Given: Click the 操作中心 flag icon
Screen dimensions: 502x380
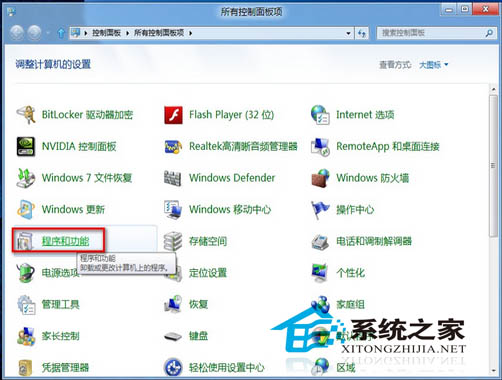Looking at the screenshot, I should tap(320, 209).
